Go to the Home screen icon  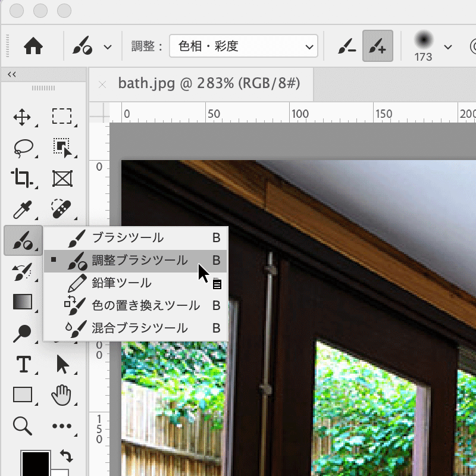[x=33, y=46]
